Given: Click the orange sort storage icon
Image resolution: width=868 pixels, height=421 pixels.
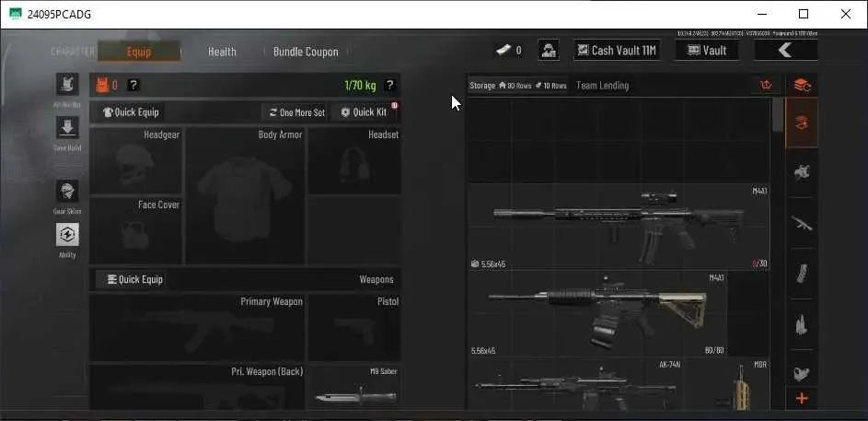Looking at the screenshot, I should click(x=766, y=86).
